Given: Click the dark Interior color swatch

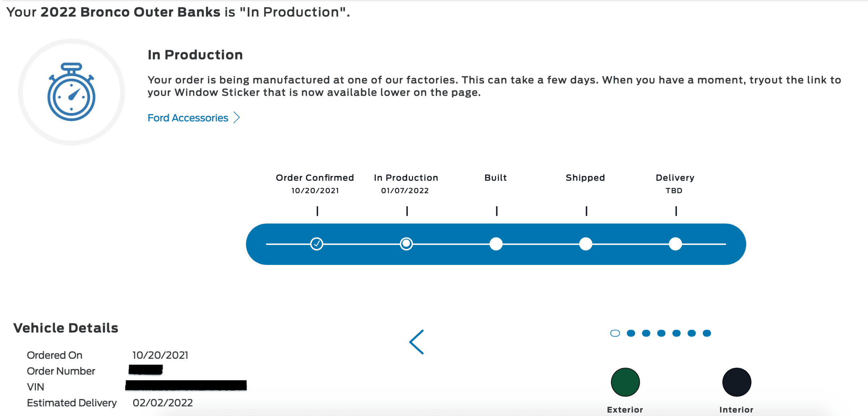Looking at the screenshot, I should (x=737, y=382).
